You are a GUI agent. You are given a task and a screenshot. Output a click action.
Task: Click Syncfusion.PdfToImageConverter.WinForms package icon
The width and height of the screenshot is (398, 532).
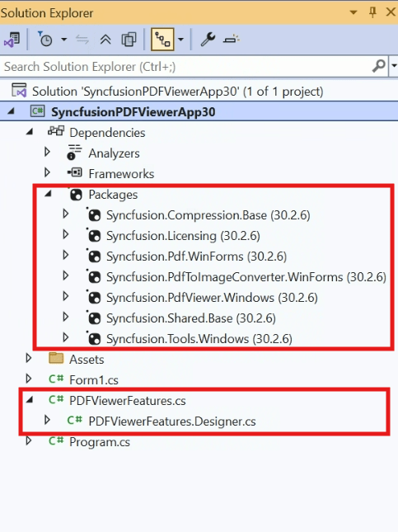click(x=94, y=276)
